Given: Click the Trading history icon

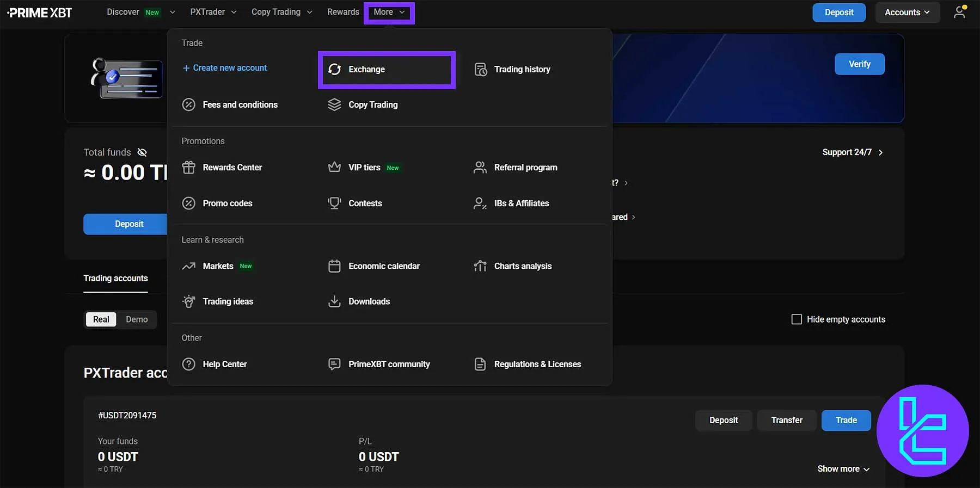Looking at the screenshot, I should click(480, 69).
